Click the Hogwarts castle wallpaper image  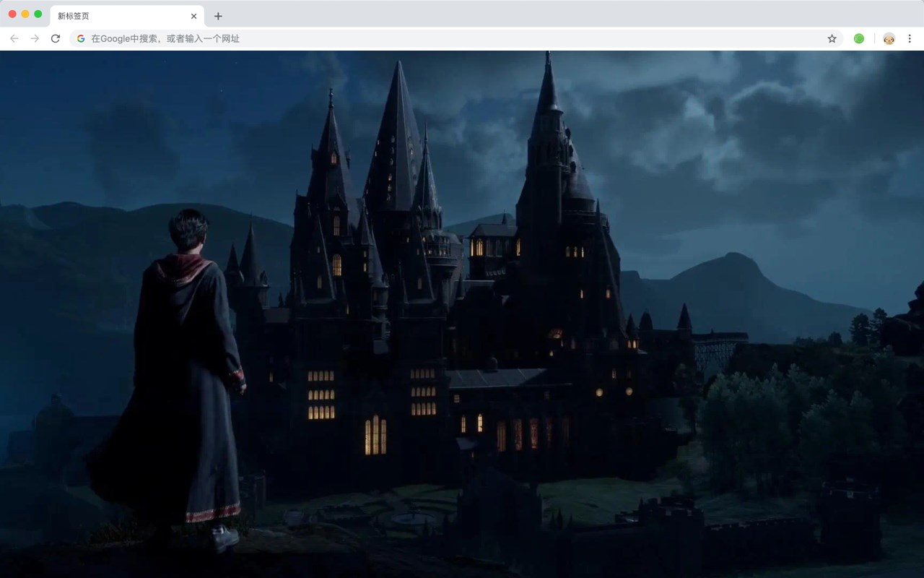(x=462, y=314)
